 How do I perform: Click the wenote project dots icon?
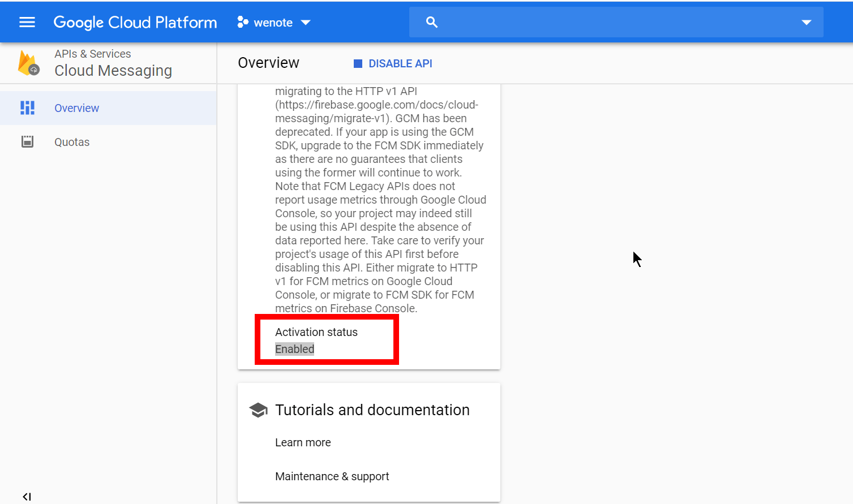click(x=243, y=22)
